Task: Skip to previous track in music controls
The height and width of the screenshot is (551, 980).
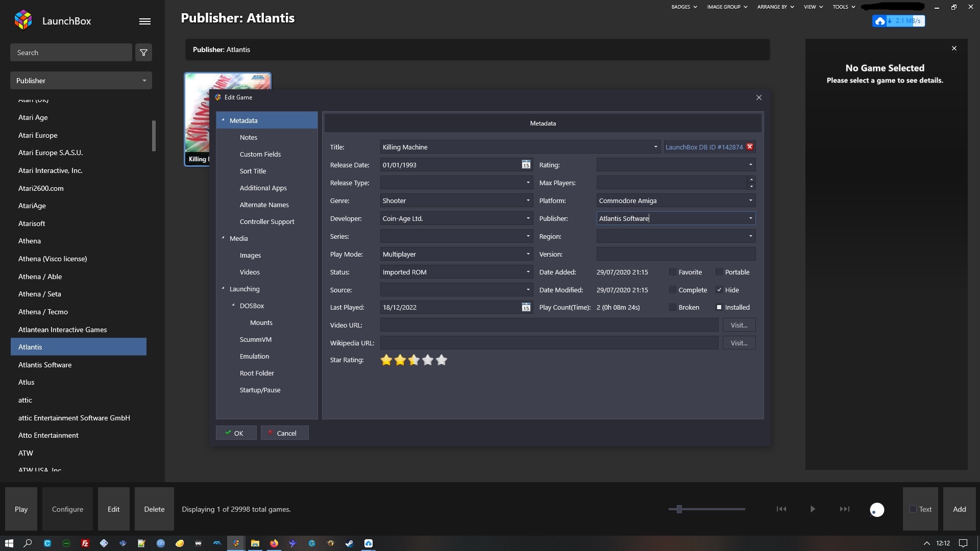Action: click(x=781, y=509)
